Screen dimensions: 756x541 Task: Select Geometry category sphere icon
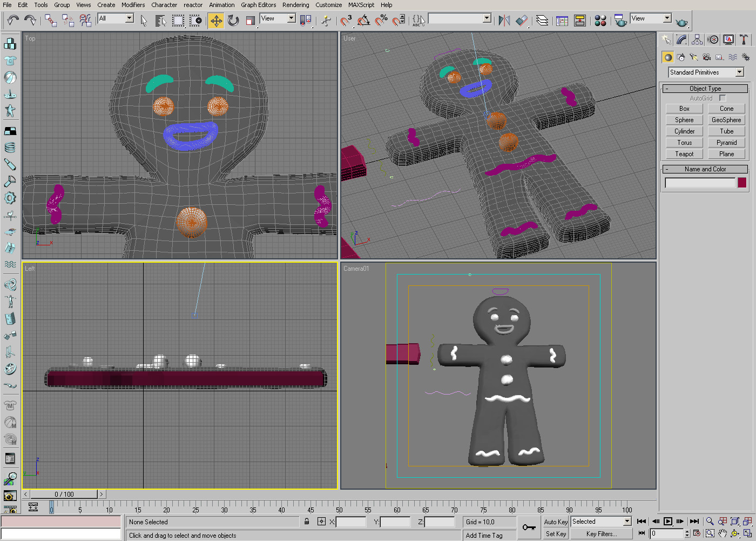tap(668, 57)
